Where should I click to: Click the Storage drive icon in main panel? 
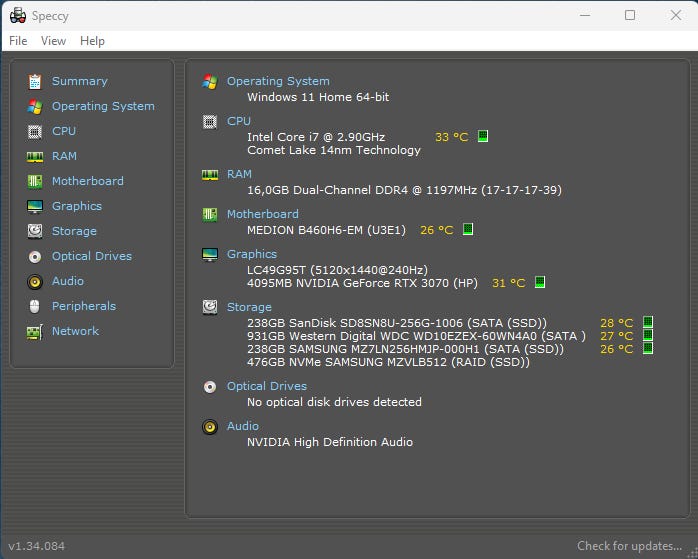coord(210,307)
